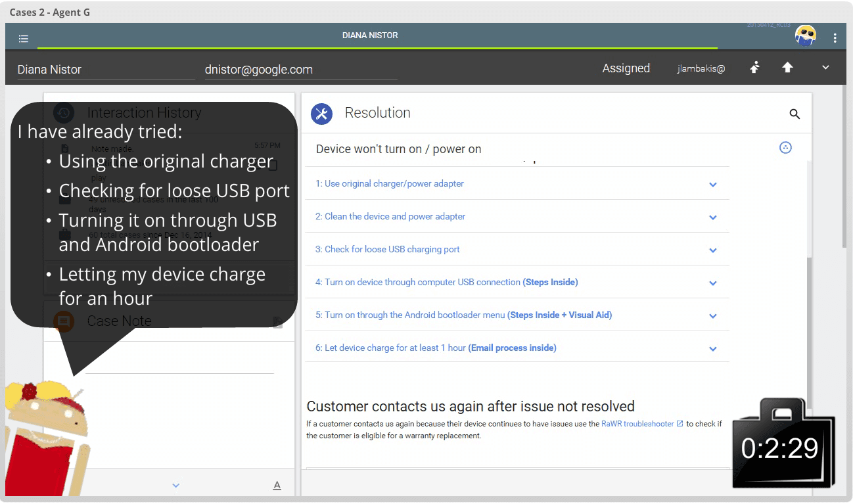Open the user avatar with sunglasses
Viewport: 853px width, 504px height.
click(x=806, y=35)
